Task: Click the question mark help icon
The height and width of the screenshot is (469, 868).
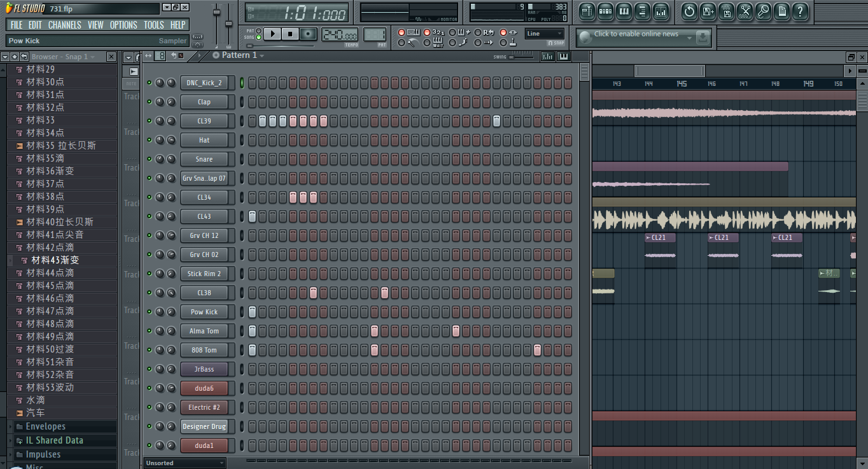Action: (800, 11)
